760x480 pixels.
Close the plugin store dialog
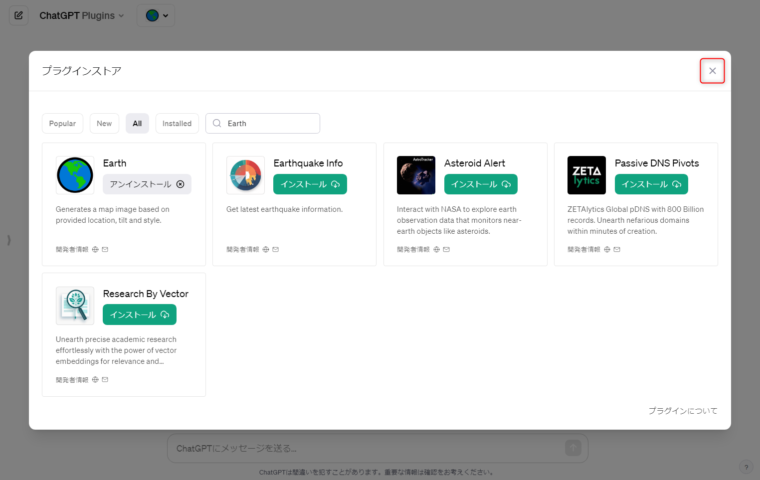tap(712, 71)
